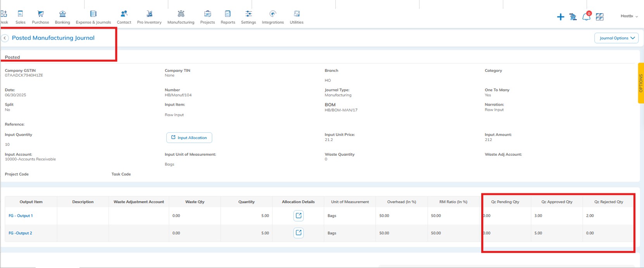Select the Qc Approved value 5.00
The height and width of the screenshot is (268, 644).
point(538,233)
